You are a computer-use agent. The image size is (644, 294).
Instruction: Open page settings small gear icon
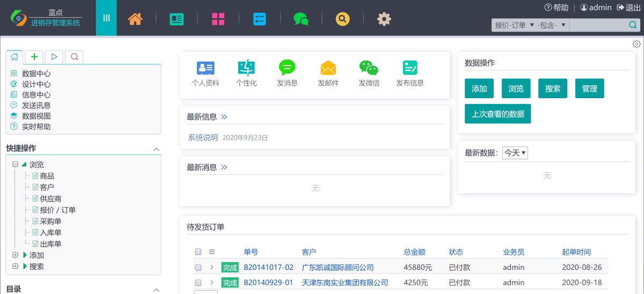click(636, 44)
